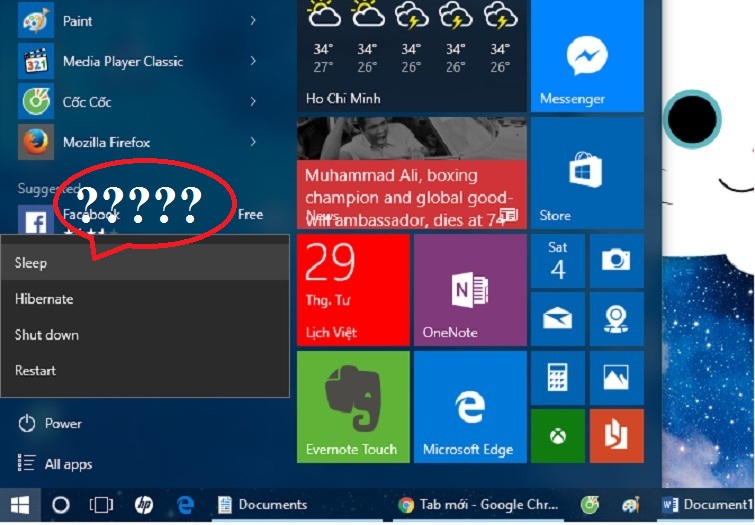Open the Messenger tile
This screenshot has width=755, height=525.
point(586,56)
